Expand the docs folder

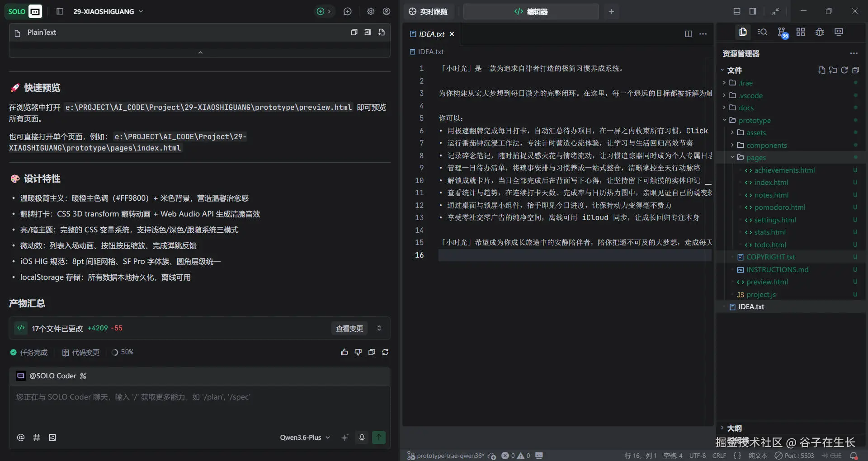coord(746,108)
